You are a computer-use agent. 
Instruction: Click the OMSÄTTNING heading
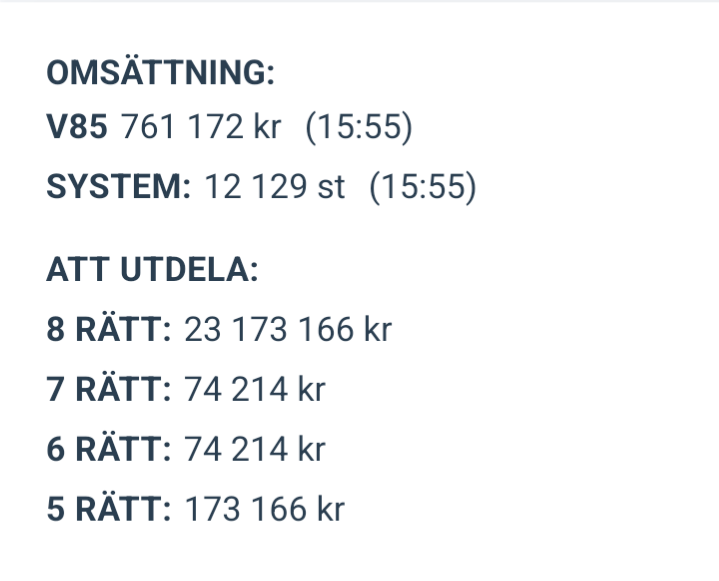pos(161,73)
